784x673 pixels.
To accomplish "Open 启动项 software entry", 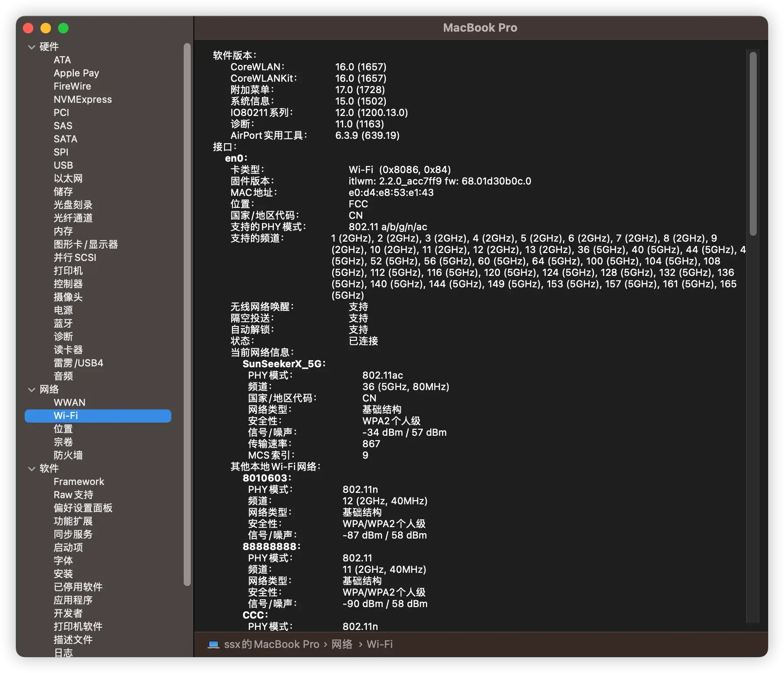I will [68, 548].
